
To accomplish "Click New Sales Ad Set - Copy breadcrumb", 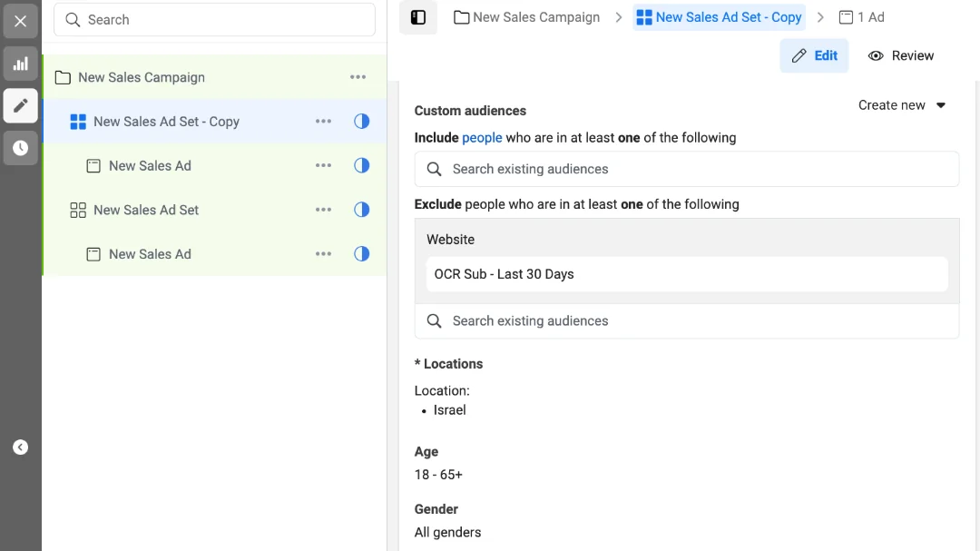I will pos(719,17).
